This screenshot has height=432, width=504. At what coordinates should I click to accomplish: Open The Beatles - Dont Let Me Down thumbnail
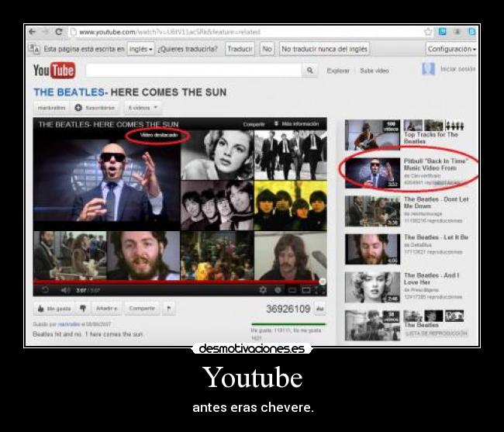tap(372, 211)
